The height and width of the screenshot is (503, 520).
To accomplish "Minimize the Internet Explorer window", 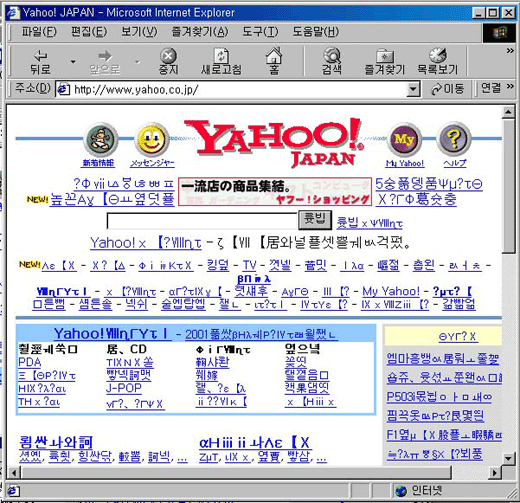I will 479,13.
